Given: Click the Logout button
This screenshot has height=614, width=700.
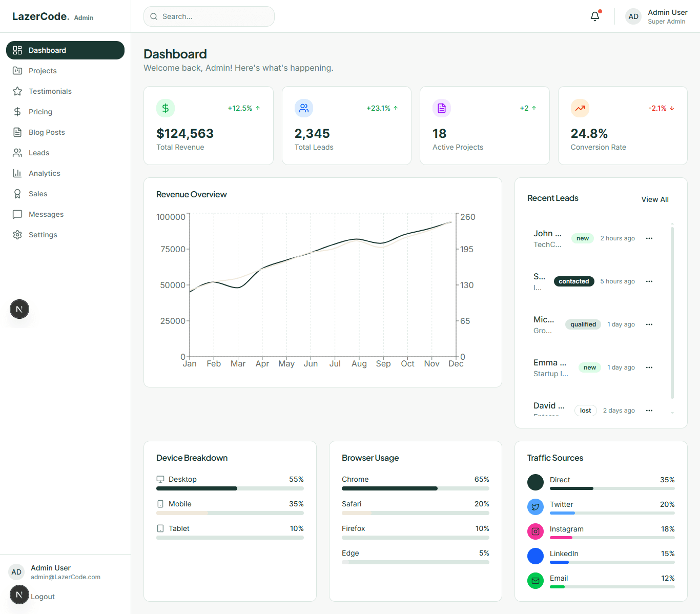Looking at the screenshot, I should click(x=43, y=596).
